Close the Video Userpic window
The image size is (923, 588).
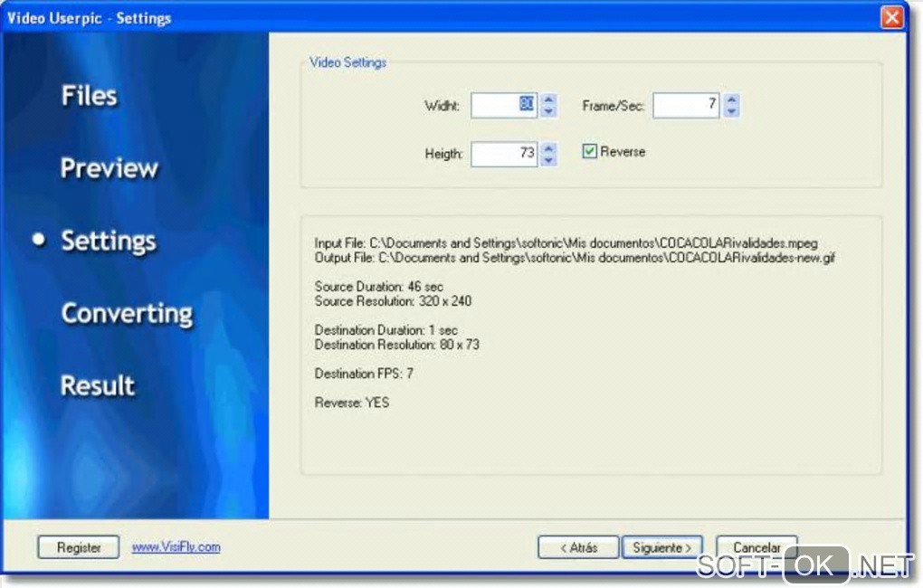(892, 16)
